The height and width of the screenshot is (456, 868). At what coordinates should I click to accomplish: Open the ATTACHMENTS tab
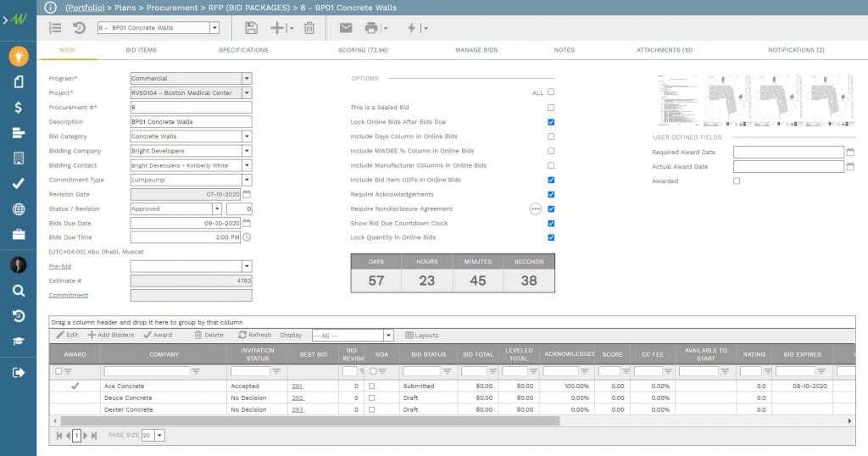(665, 50)
